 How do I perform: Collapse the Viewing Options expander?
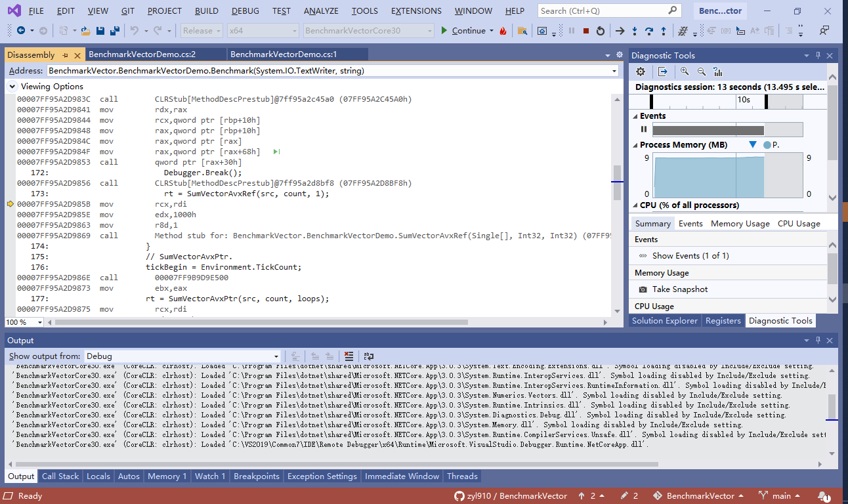pos(12,87)
